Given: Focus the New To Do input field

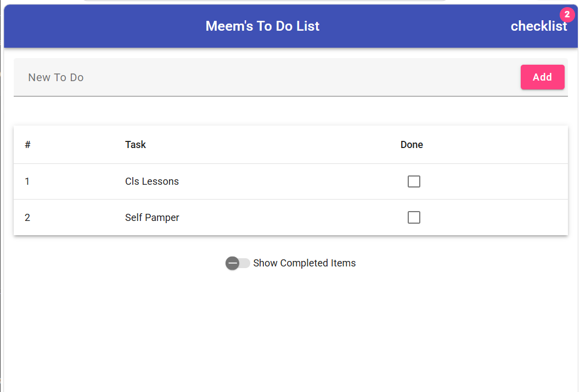Looking at the screenshot, I should tap(263, 77).
